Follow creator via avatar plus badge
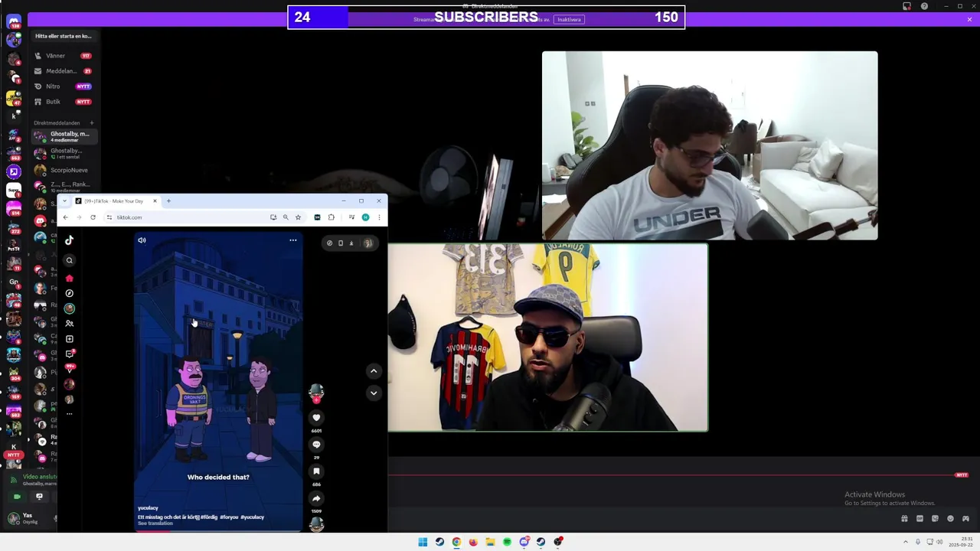 click(x=316, y=399)
